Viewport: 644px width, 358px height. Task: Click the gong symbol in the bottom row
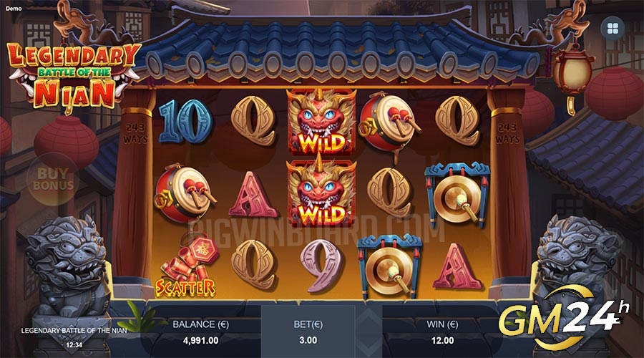tap(389, 266)
